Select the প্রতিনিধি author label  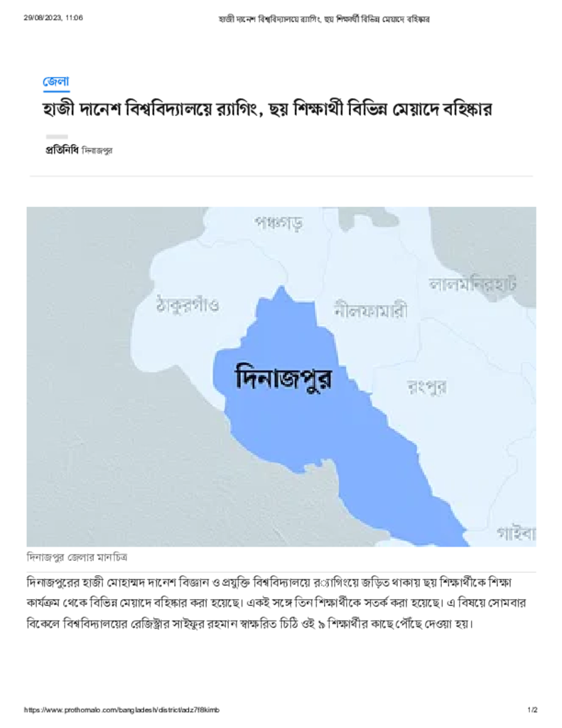[62, 151]
